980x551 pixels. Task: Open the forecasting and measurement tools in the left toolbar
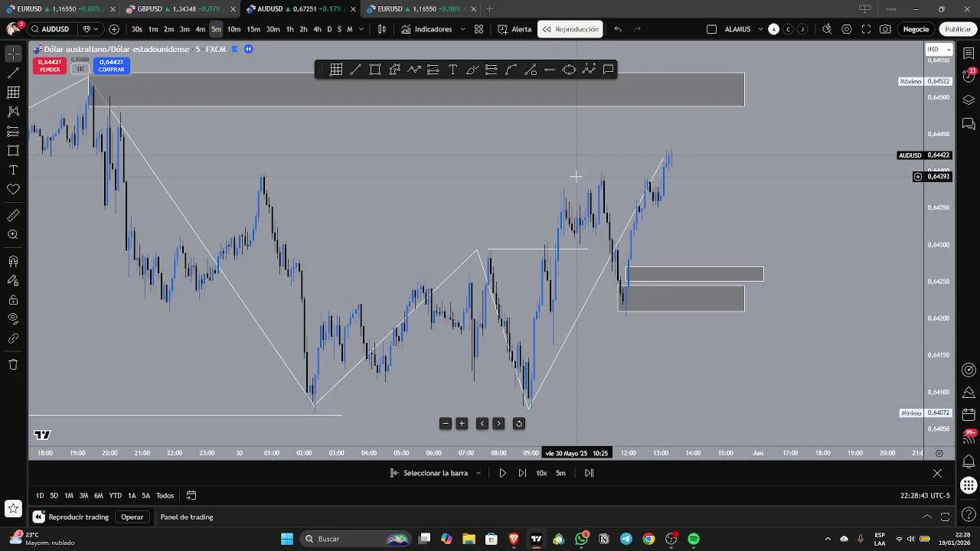(x=13, y=131)
